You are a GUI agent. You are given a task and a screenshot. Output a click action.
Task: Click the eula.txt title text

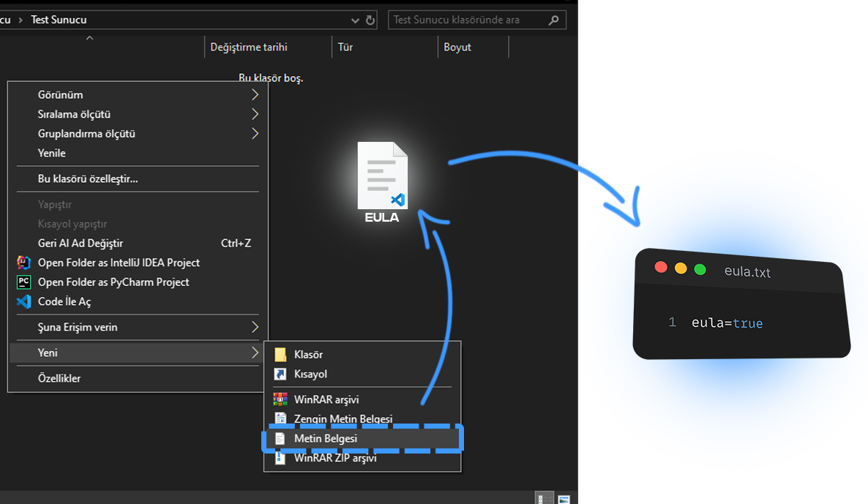click(747, 271)
